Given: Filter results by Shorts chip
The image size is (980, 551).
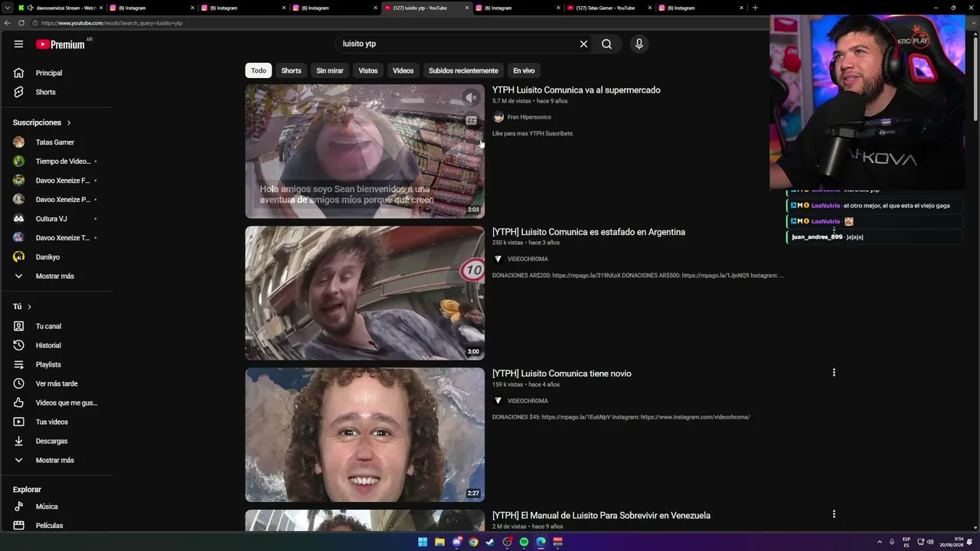Looking at the screenshot, I should (291, 70).
